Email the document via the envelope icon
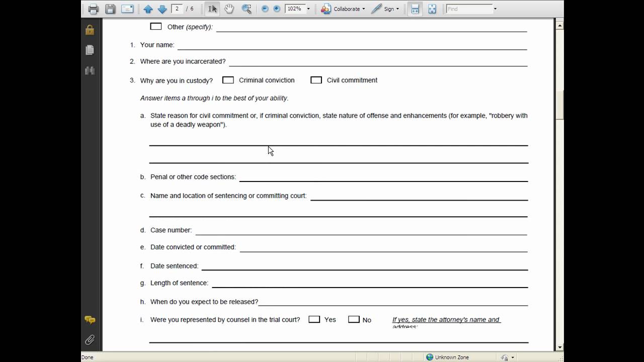This screenshot has width=644, height=362. pyautogui.click(x=127, y=9)
